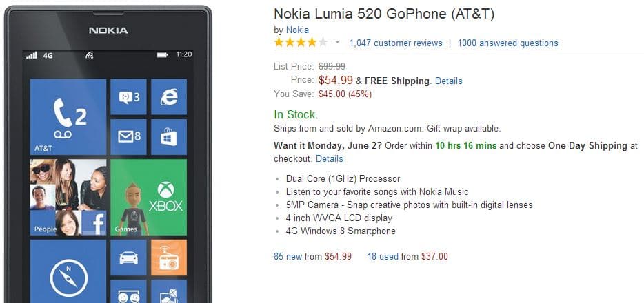
Task: Click the Windows Store bag tile
Action: point(169,137)
